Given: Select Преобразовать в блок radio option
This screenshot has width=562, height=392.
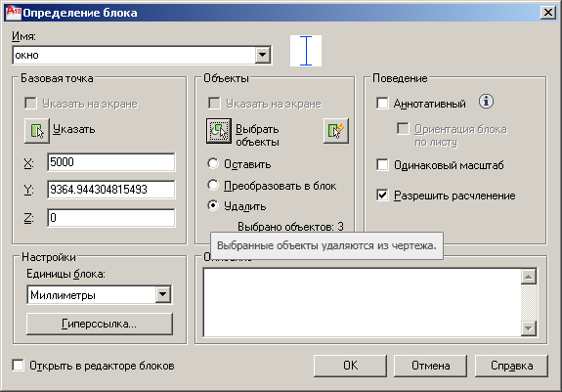Looking at the screenshot, I should coord(213,186).
